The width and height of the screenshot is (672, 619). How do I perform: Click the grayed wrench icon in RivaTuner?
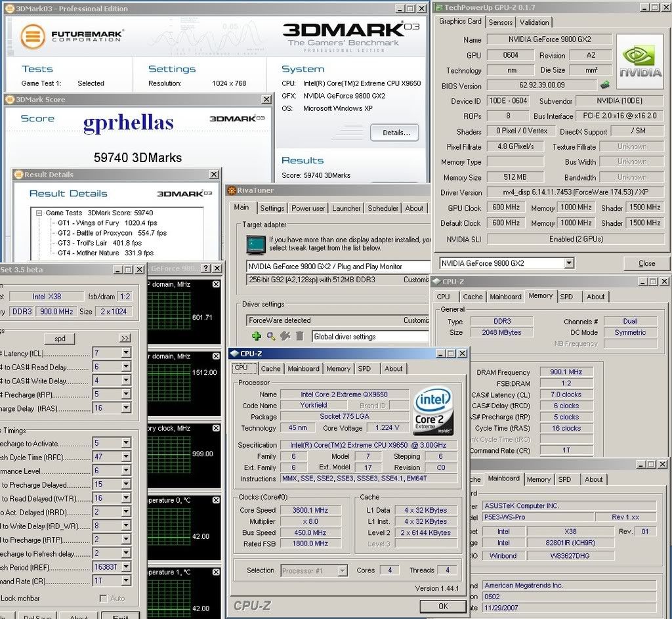[285, 336]
